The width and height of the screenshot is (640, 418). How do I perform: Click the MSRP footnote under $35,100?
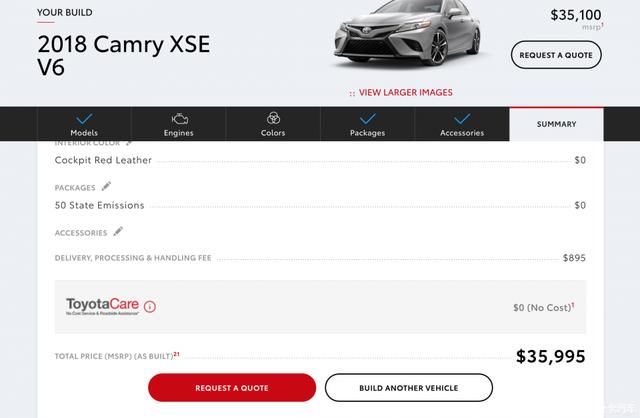coord(602,24)
